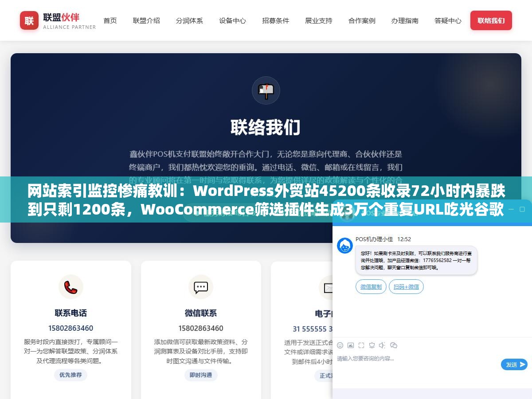Open 设备中心 navigation item
This screenshot has height=399, width=532.
coord(232,20)
